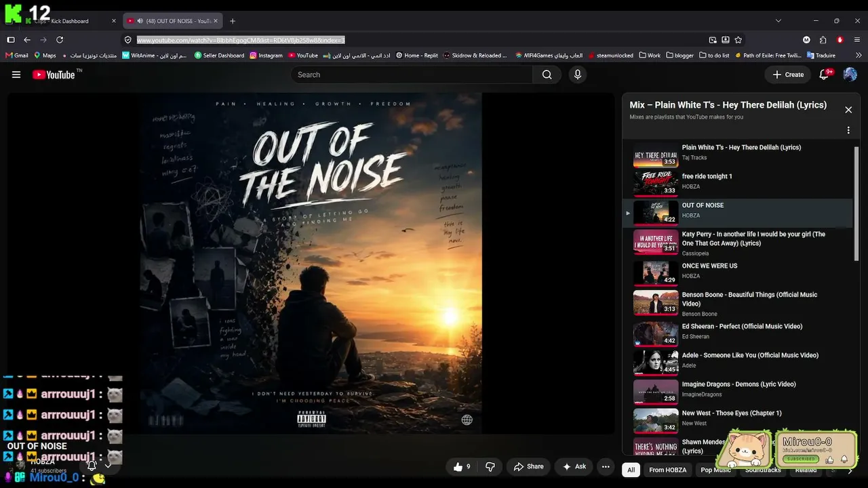
Task: Bookmark this page with star icon
Action: tap(738, 40)
